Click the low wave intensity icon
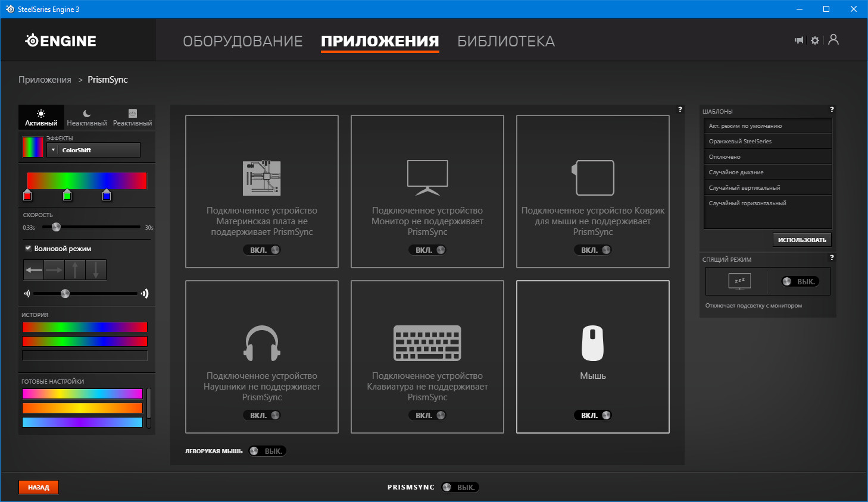 click(26, 293)
